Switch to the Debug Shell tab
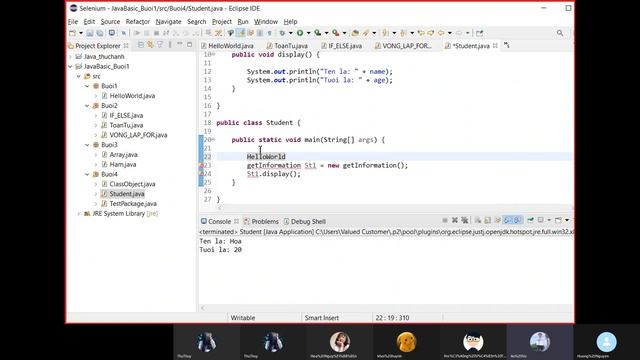 tap(304, 221)
